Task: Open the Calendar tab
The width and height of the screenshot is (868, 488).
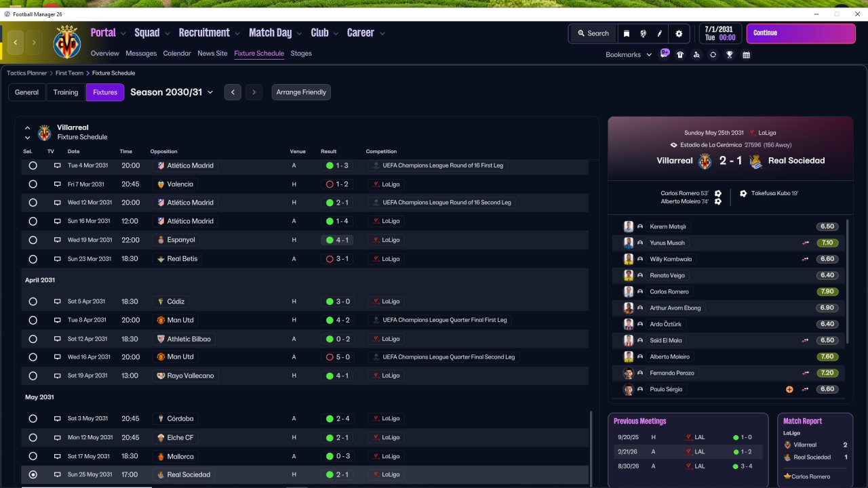Action: coord(177,54)
